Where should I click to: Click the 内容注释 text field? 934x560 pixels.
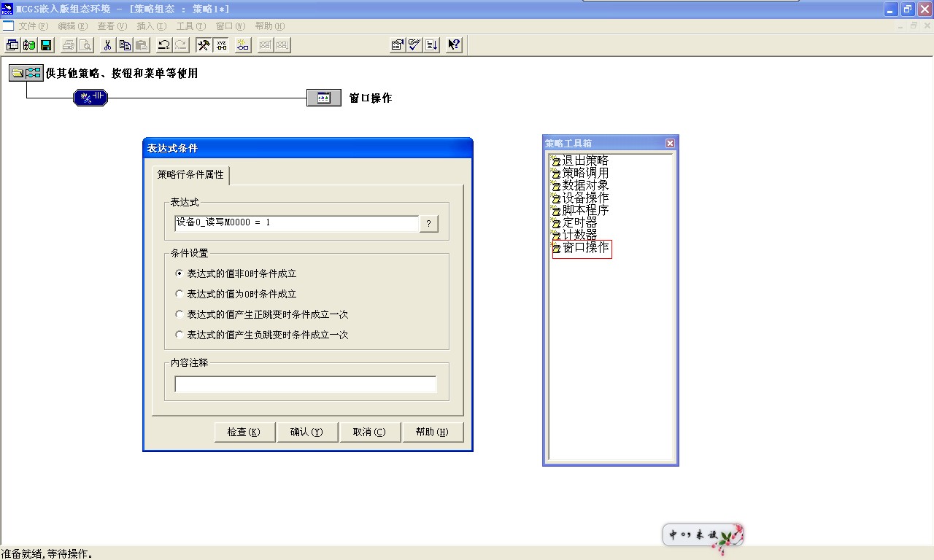[x=305, y=384]
